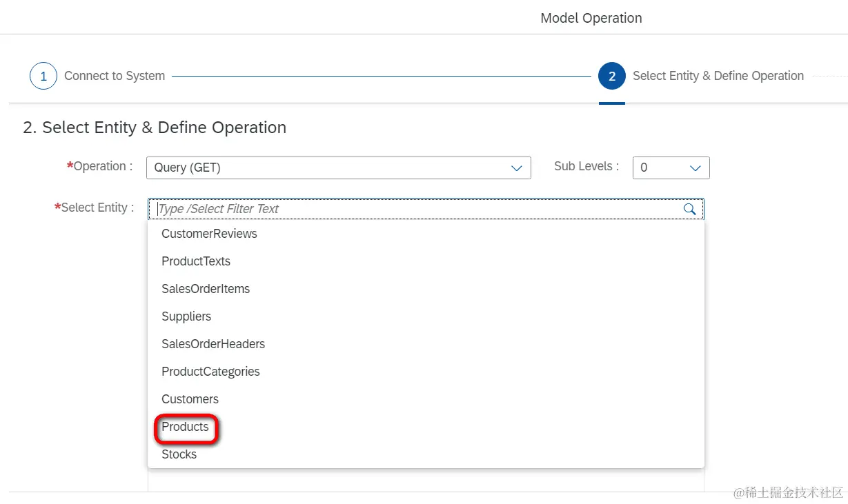Expand the Operation dropdown arrow

pos(516,168)
